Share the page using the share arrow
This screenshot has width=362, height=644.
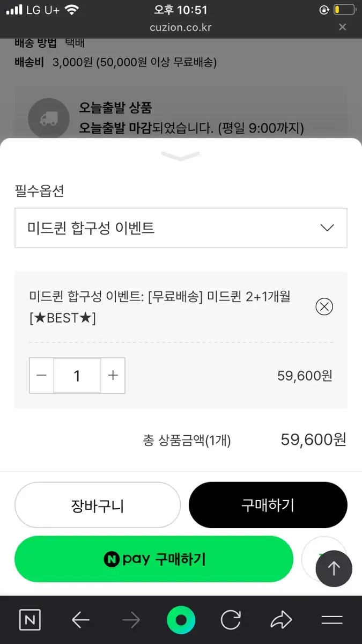[x=280, y=620]
